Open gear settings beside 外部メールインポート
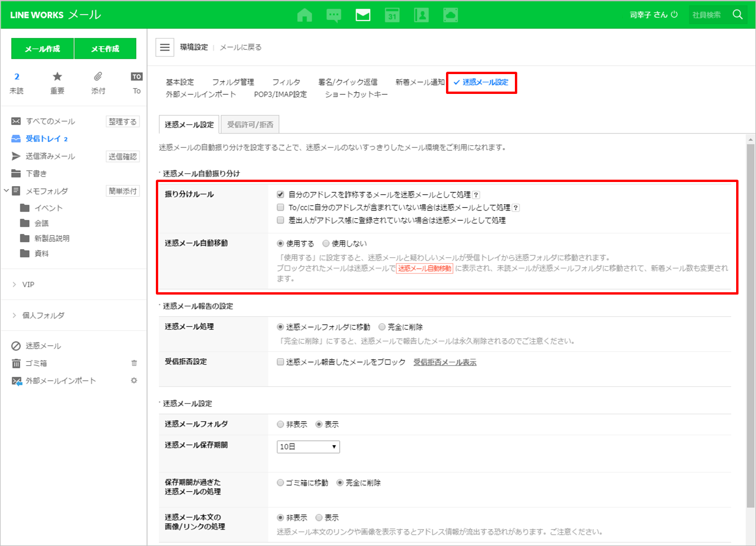The width and height of the screenshot is (756, 546). [x=134, y=381]
